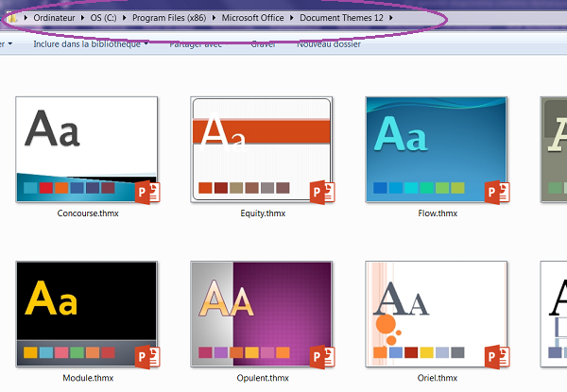The height and width of the screenshot is (392, 567).
Task: Click Document Themes 12 breadcrumb segment
Action: point(341,18)
